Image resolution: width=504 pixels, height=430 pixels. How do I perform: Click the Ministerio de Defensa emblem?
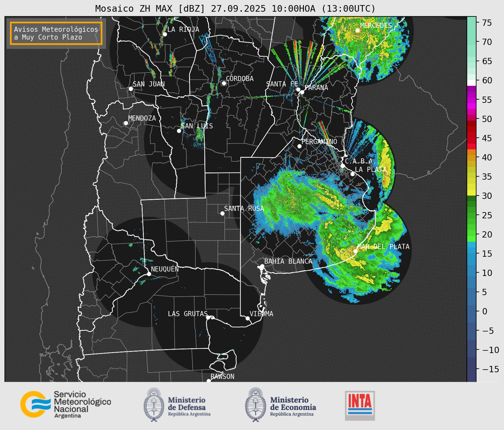(154, 405)
